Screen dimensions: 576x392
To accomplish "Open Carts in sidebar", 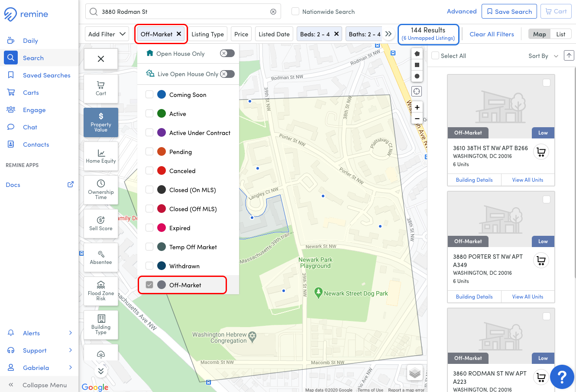I will [x=31, y=93].
